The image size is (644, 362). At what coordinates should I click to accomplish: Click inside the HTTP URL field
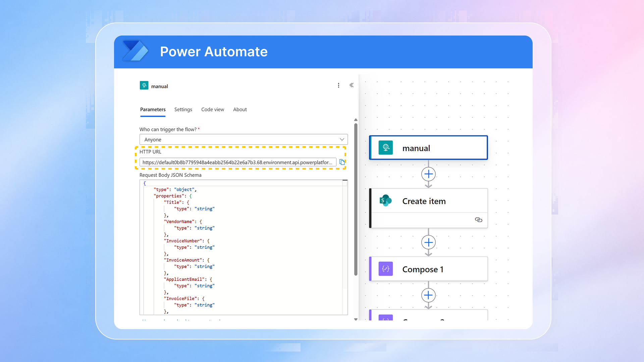click(237, 163)
